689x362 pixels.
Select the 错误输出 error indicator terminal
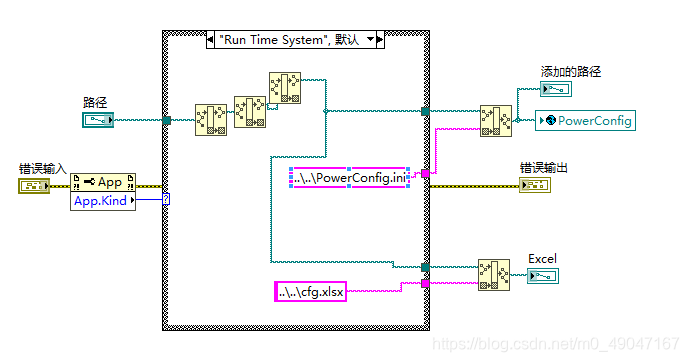point(535,185)
